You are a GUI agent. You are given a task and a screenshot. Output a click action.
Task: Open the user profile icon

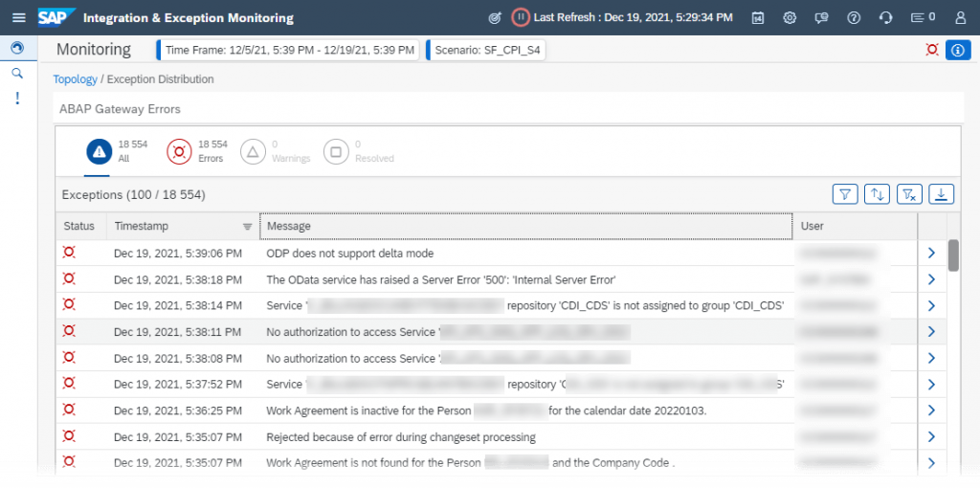[961, 17]
